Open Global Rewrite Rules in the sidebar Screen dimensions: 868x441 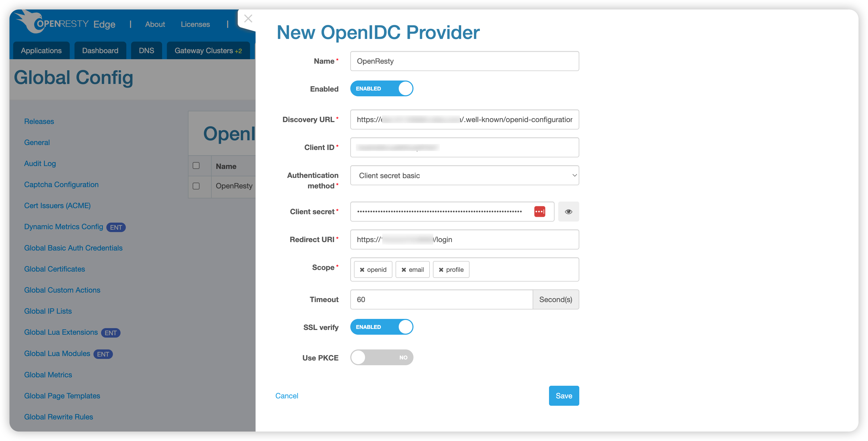[58, 417]
